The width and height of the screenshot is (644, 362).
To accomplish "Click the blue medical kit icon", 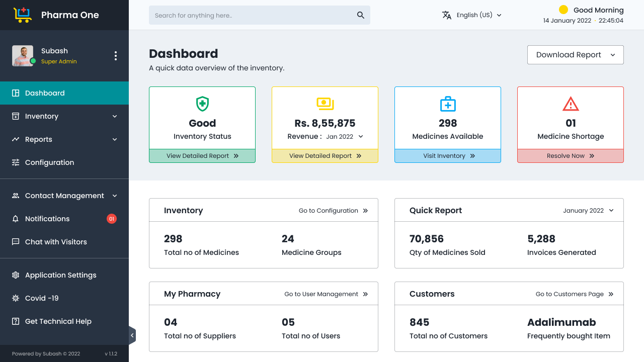I will 448,104.
